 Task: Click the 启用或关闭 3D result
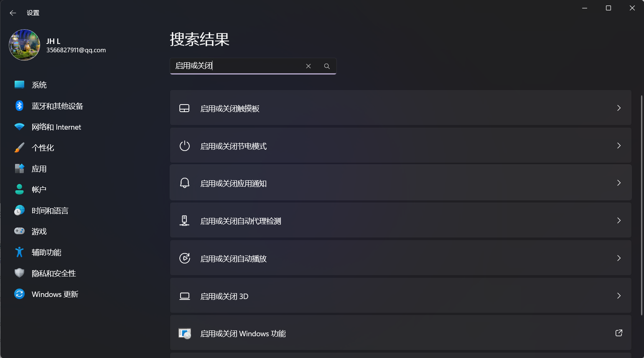click(x=224, y=296)
